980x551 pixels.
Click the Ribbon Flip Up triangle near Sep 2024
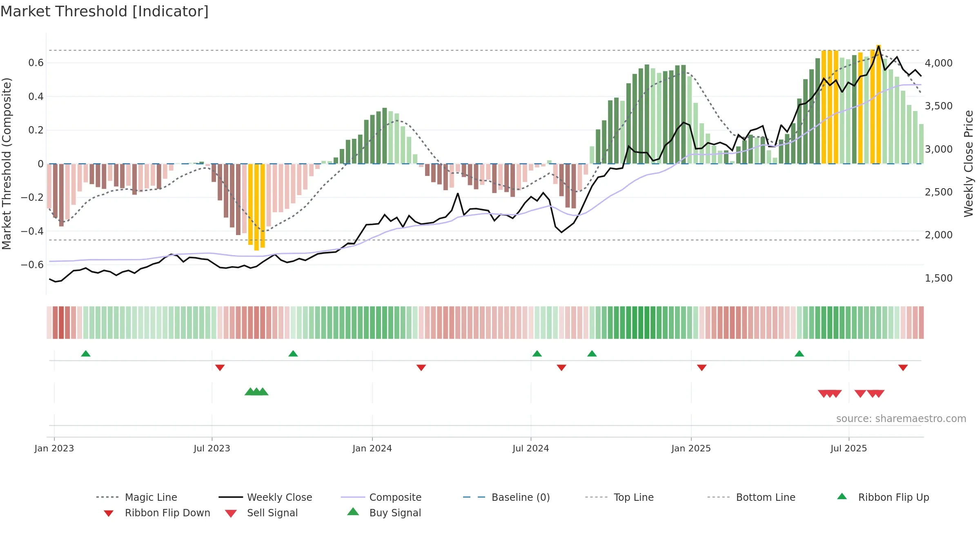[592, 353]
